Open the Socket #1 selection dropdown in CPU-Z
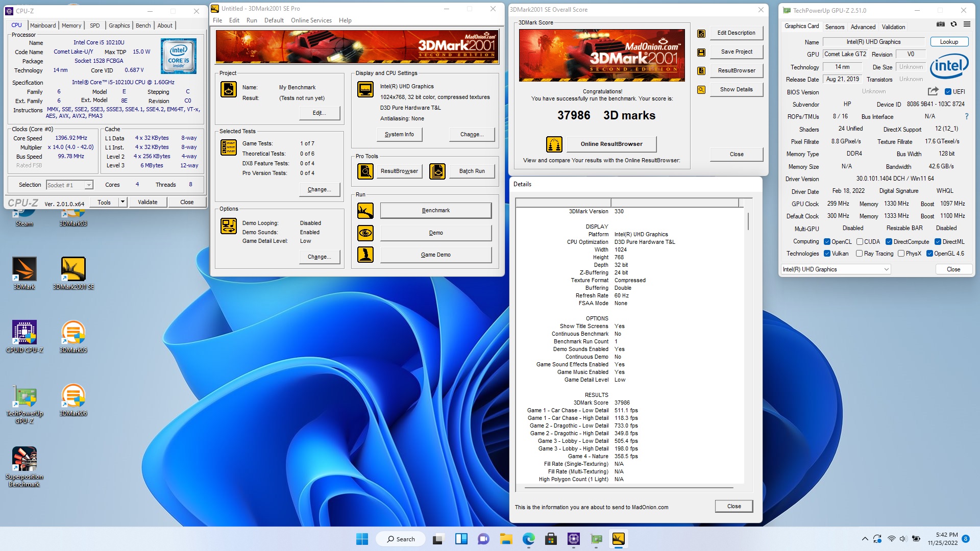 (69, 185)
